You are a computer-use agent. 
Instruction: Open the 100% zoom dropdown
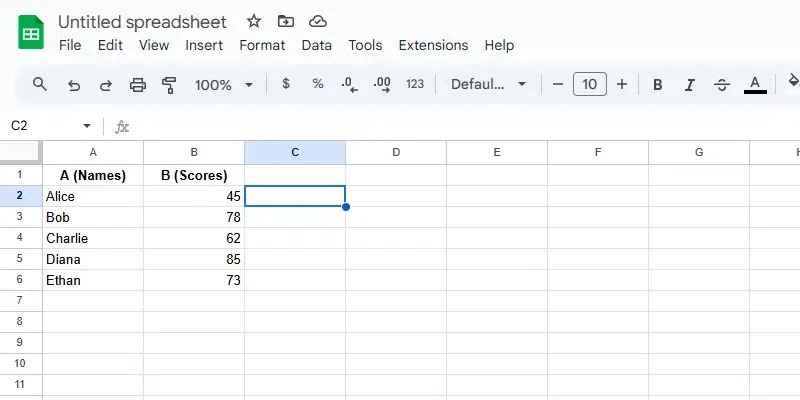[224, 84]
